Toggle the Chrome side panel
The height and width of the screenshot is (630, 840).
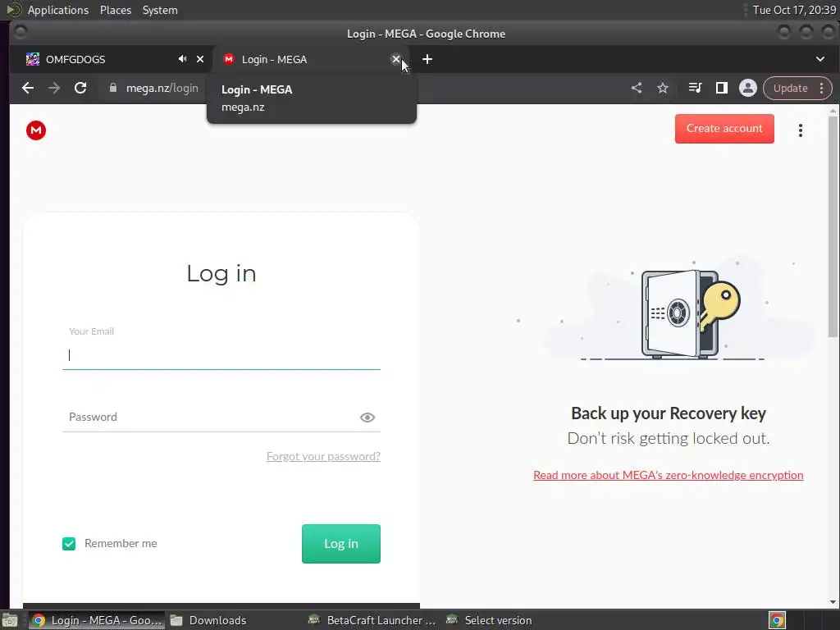coord(722,88)
